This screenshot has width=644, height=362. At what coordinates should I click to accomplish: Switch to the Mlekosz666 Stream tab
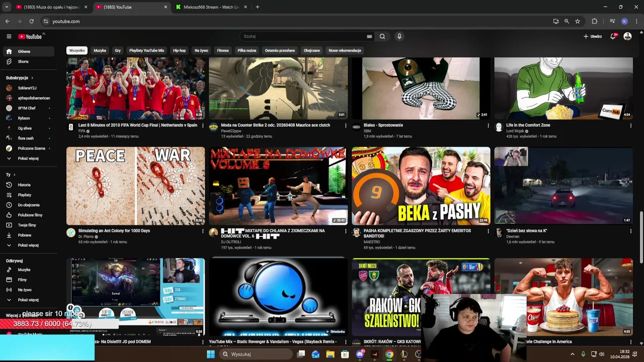point(211,7)
